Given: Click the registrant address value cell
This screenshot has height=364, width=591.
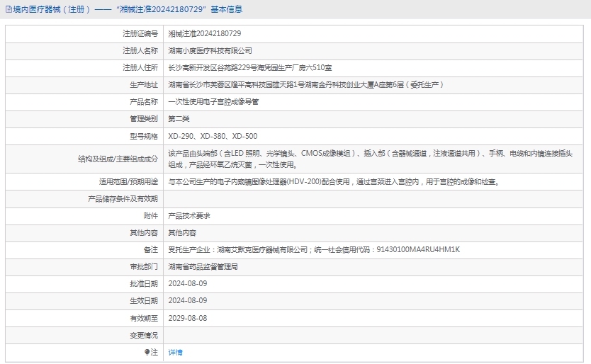Looking at the screenshot, I should point(249,68).
